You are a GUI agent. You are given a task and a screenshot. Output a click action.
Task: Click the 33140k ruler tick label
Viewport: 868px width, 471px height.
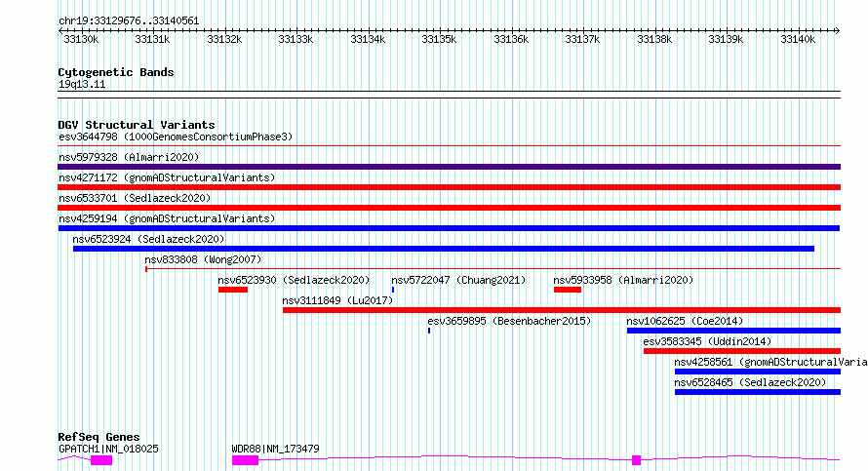[798, 39]
